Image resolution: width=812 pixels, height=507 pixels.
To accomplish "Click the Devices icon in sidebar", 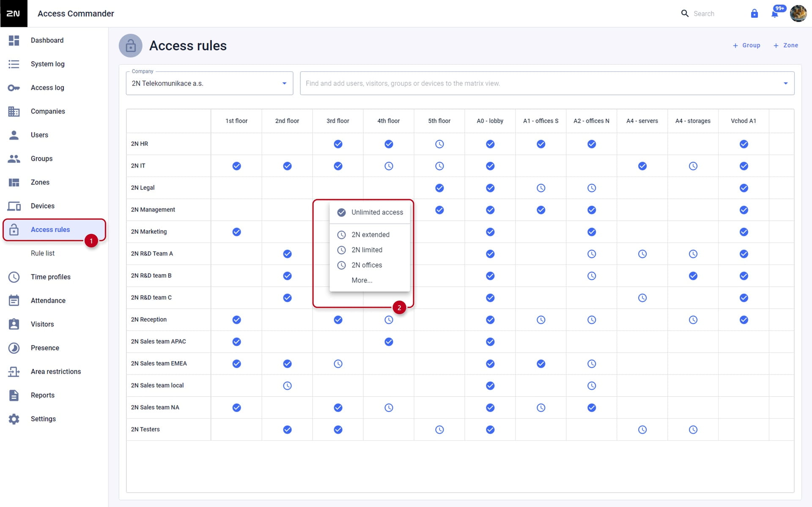I will [x=14, y=206].
